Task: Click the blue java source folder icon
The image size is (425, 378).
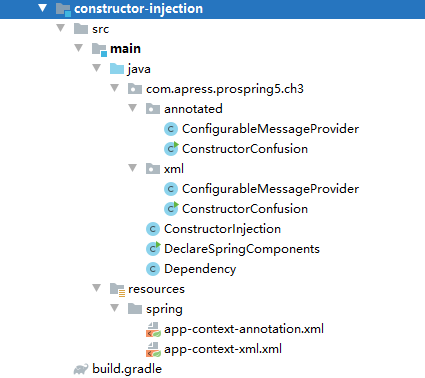Action: point(117,69)
